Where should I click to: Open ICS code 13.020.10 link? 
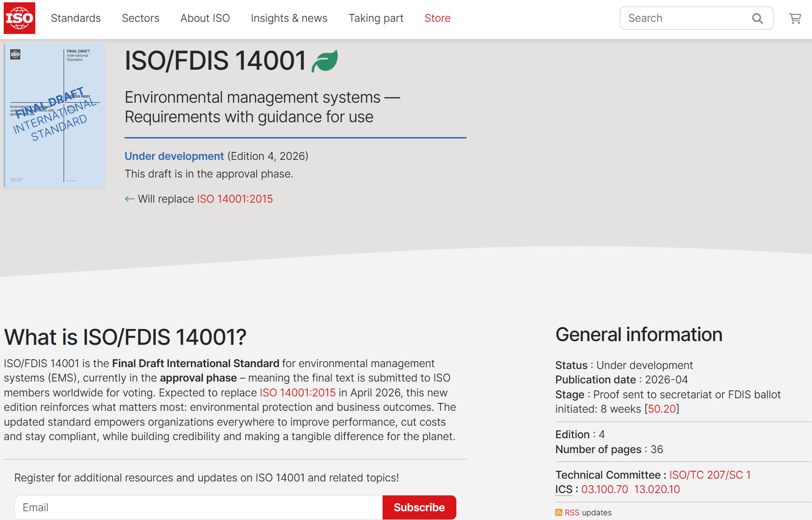[x=656, y=489]
